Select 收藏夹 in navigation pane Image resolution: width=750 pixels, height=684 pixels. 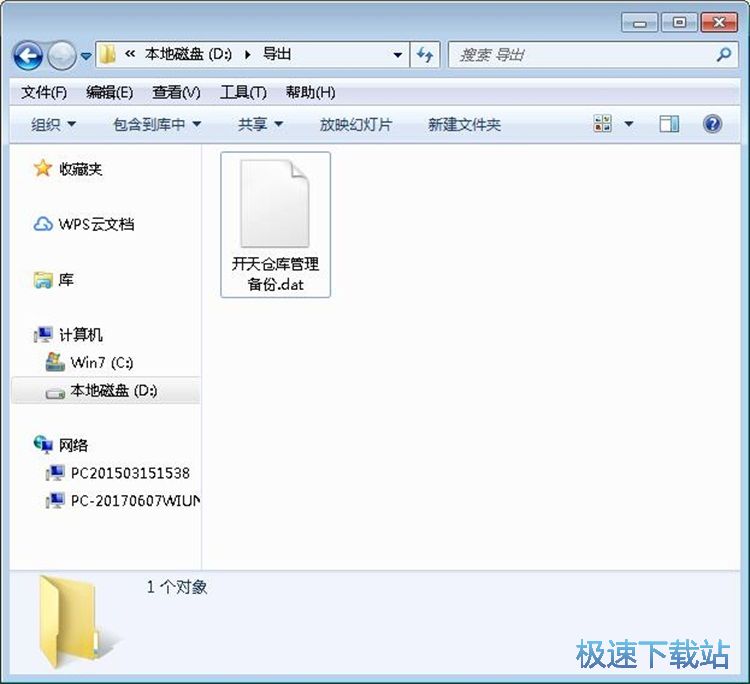pyautogui.click(x=80, y=169)
